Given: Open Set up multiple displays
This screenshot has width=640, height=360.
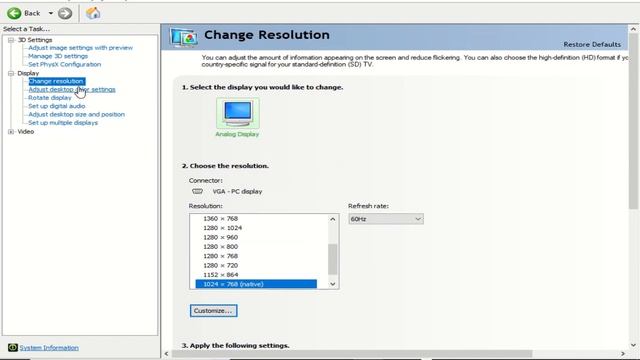Looking at the screenshot, I should pos(63,122).
